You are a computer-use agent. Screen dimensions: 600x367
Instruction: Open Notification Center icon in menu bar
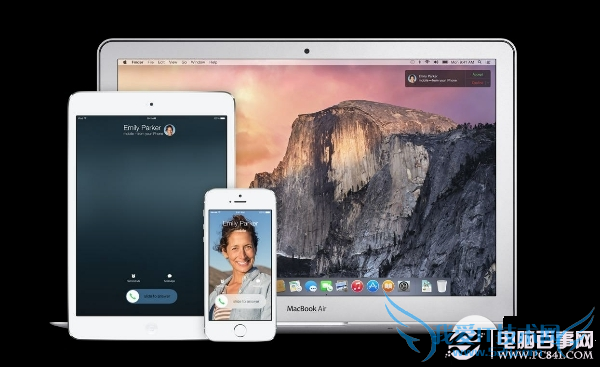coord(488,62)
